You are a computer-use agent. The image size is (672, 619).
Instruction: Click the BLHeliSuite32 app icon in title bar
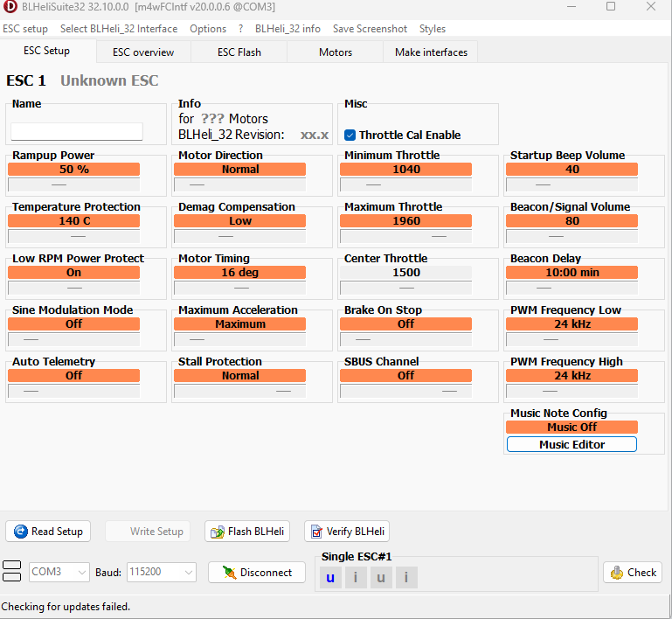click(10, 7)
